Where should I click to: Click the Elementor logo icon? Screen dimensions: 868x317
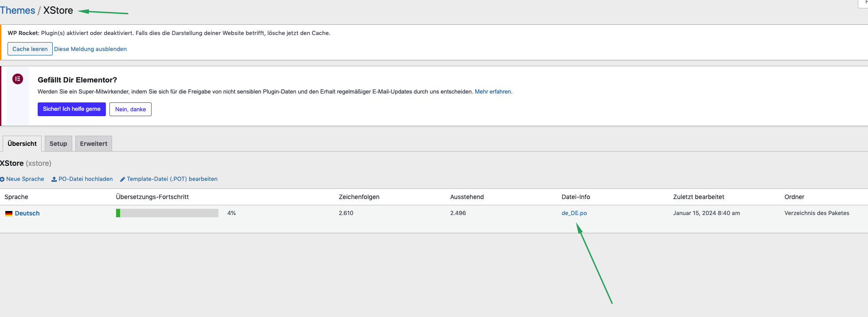(x=18, y=79)
